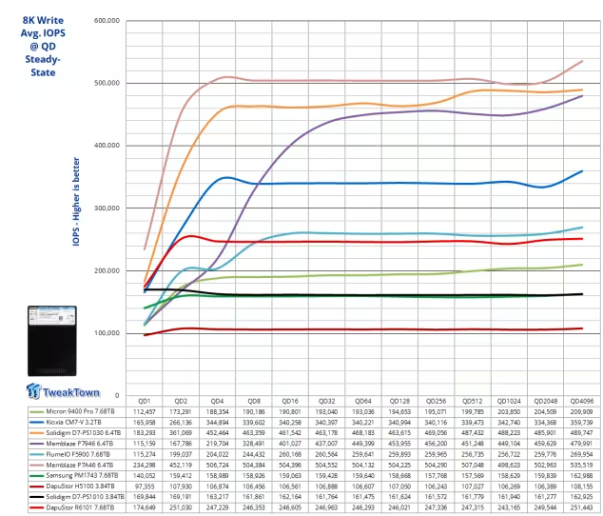Click the QD512 column header
The width and height of the screenshot is (603, 516).
[472, 401]
